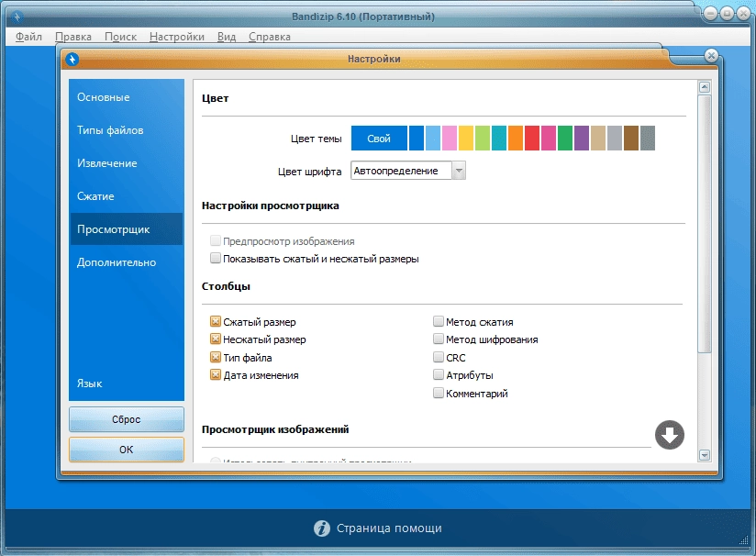Image resolution: width=756 pixels, height=556 pixels.
Task: Pick the yellow theme color swatch
Action: click(466, 139)
